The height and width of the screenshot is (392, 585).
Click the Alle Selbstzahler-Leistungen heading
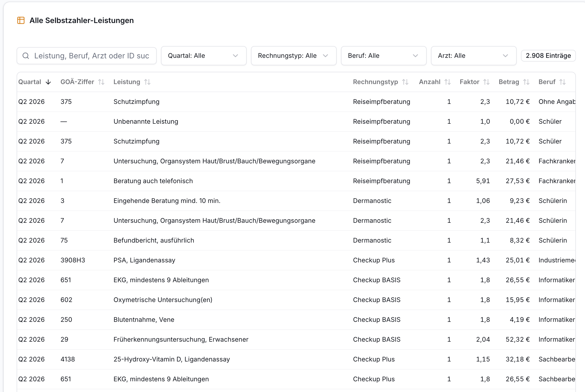pos(81,20)
